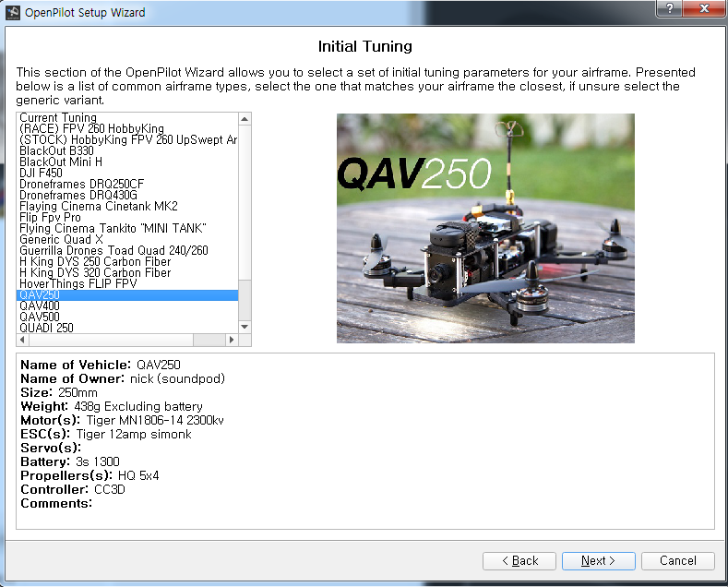Close the Setup Wizard window
Image resolution: width=728 pixels, height=587 pixels.
(x=704, y=8)
